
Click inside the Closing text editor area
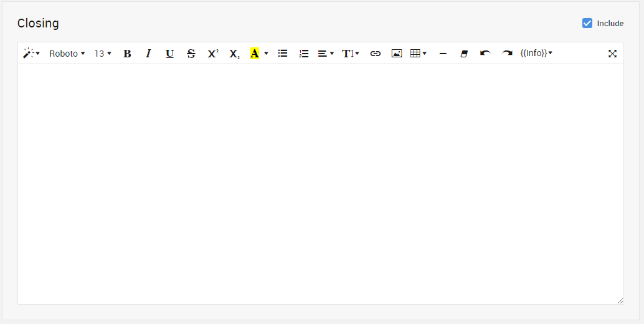tap(320, 184)
